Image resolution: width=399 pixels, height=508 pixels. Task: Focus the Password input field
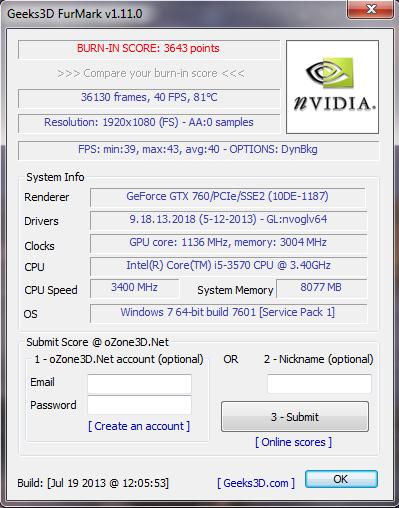click(139, 405)
